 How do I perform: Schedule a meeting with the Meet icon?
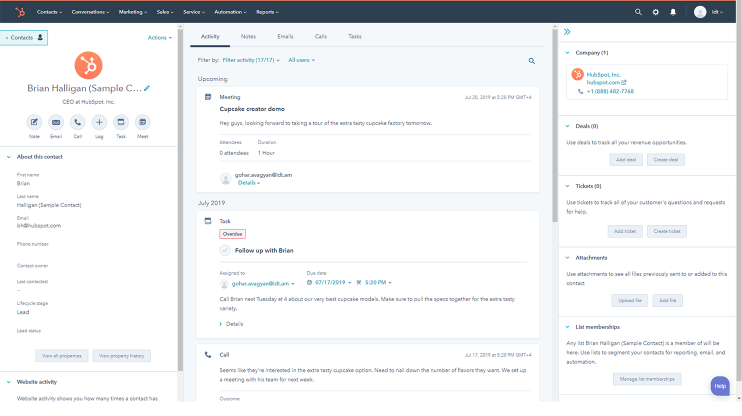tap(142, 122)
